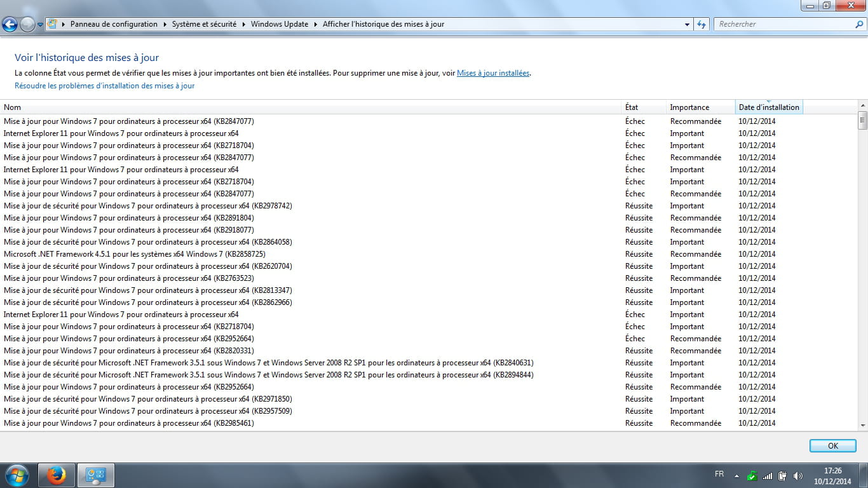Sort list by the Nom column header
Viewport: 868px width, 488px height.
[x=311, y=107]
